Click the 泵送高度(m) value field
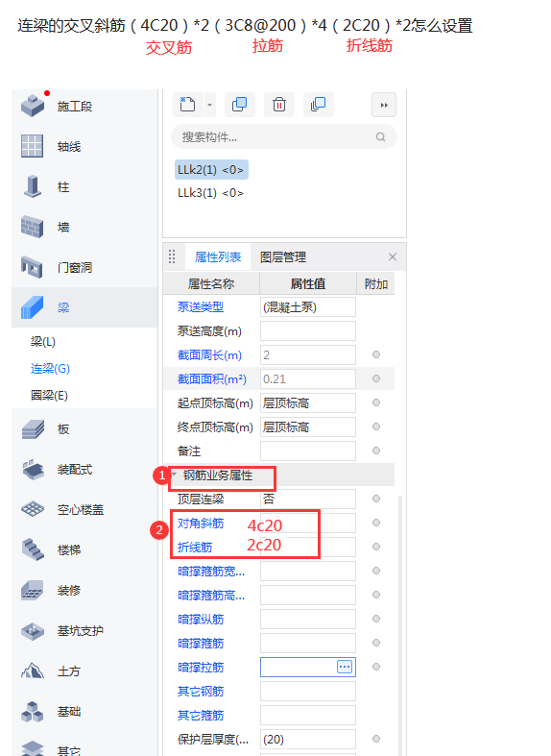The image size is (551, 756). [308, 331]
